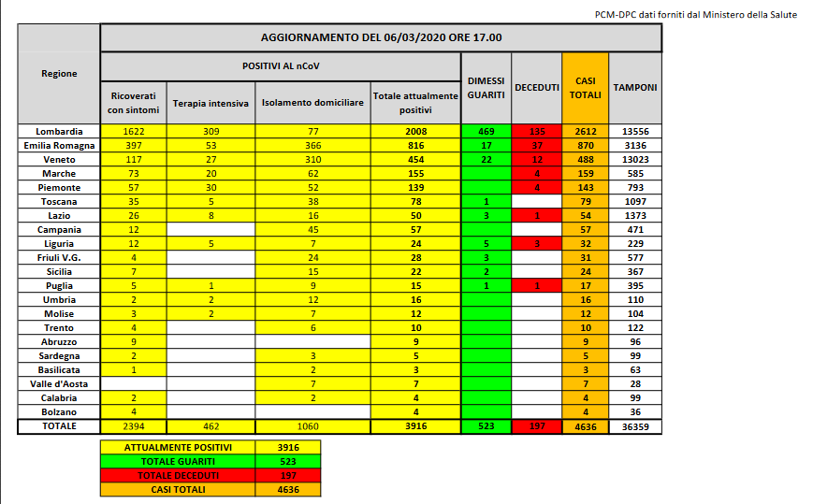Click Lombardia's red deceduti cell 135

coord(537,132)
